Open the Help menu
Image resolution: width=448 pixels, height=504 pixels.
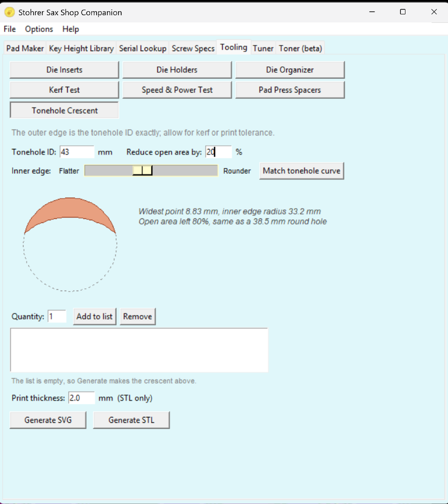[x=71, y=29]
